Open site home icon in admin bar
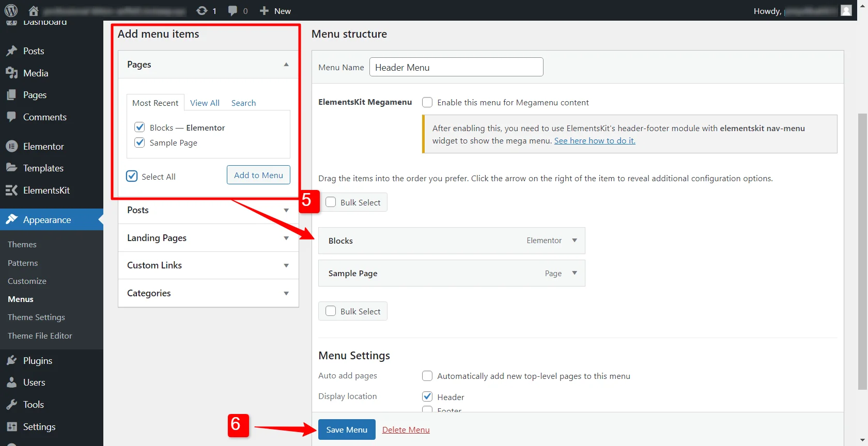 [x=34, y=10]
